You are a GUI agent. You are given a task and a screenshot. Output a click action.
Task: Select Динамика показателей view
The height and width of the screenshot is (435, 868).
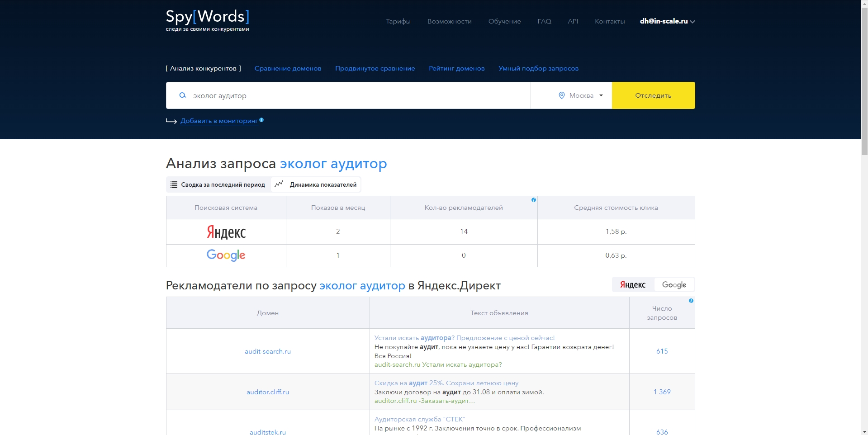(x=316, y=184)
